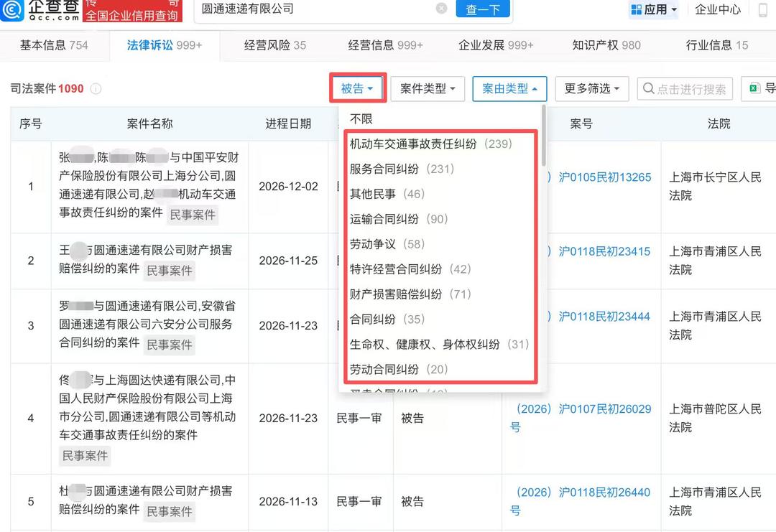This screenshot has width=776, height=532.
Task: Switch to 知识产权 tab
Action: (x=606, y=45)
